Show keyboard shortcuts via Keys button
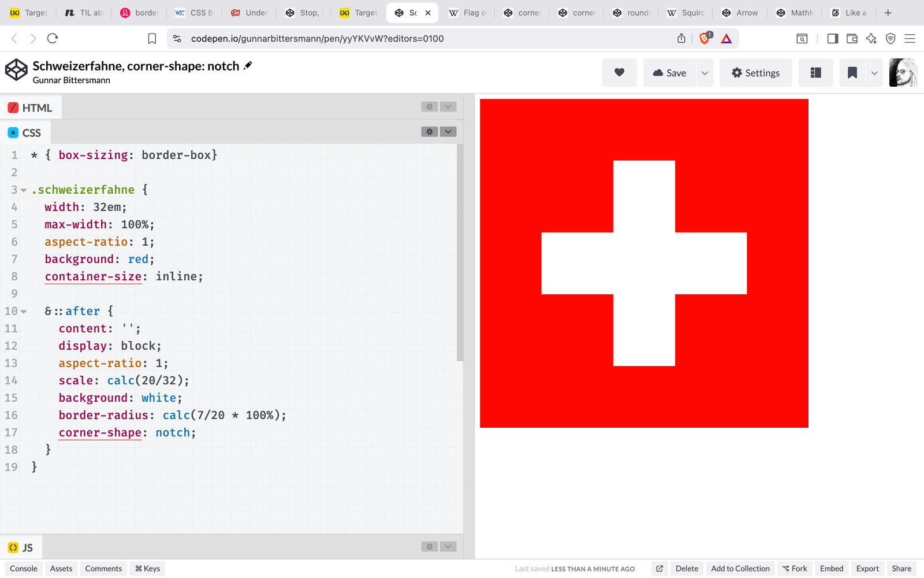The height and width of the screenshot is (578, 924). 147,569
